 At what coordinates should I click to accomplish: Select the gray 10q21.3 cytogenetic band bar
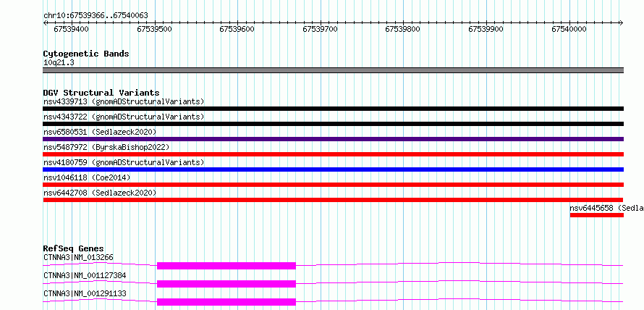[333, 70]
